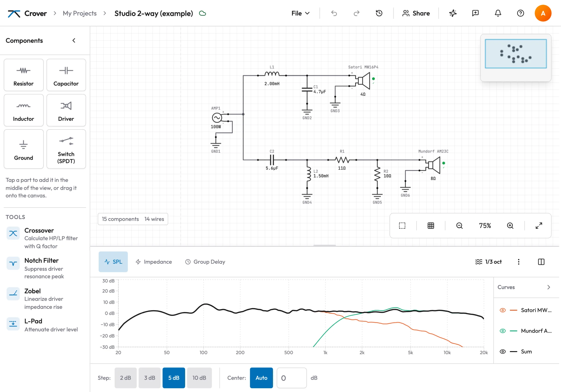Select the SPL tab

tap(113, 262)
